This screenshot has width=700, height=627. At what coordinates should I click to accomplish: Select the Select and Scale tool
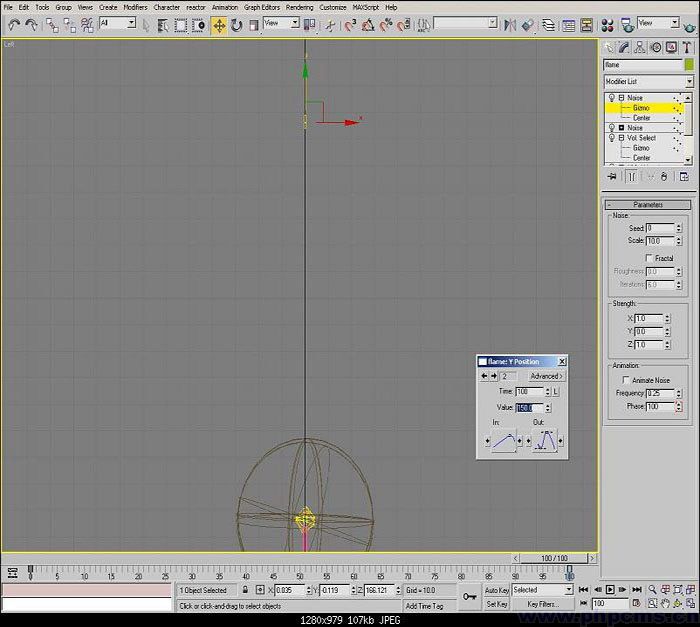click(254, 25)
